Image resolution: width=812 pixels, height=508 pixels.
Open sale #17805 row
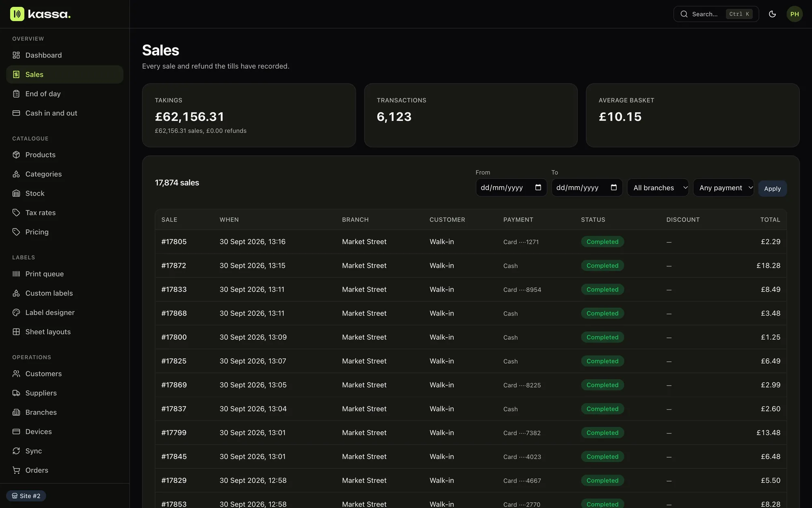(471, 242)
